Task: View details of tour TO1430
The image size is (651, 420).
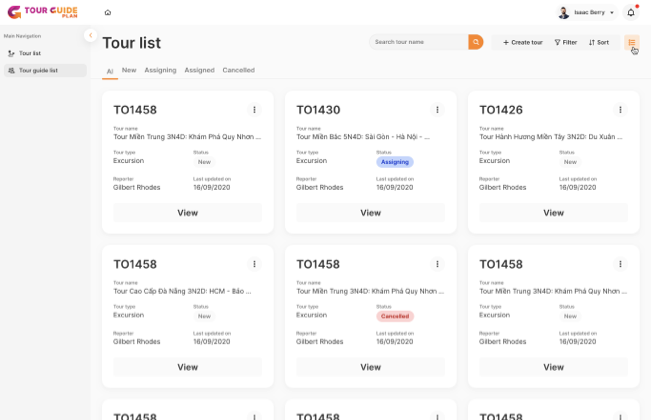Action: click(x=370, y=213)
